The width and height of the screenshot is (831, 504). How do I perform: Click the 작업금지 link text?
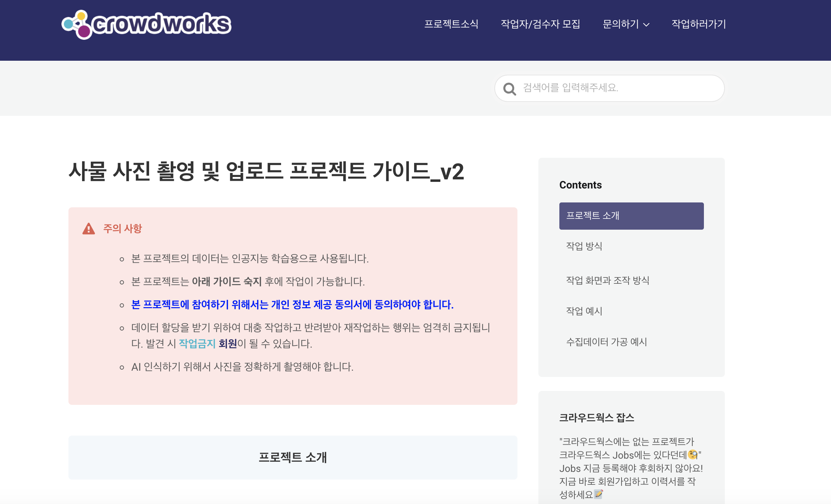tap(197, 343)
